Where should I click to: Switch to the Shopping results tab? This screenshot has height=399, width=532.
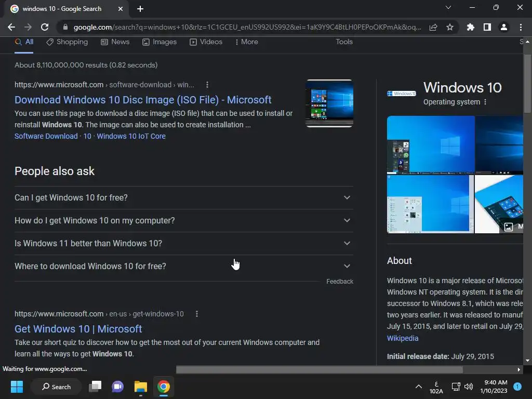tap(67, 42)
